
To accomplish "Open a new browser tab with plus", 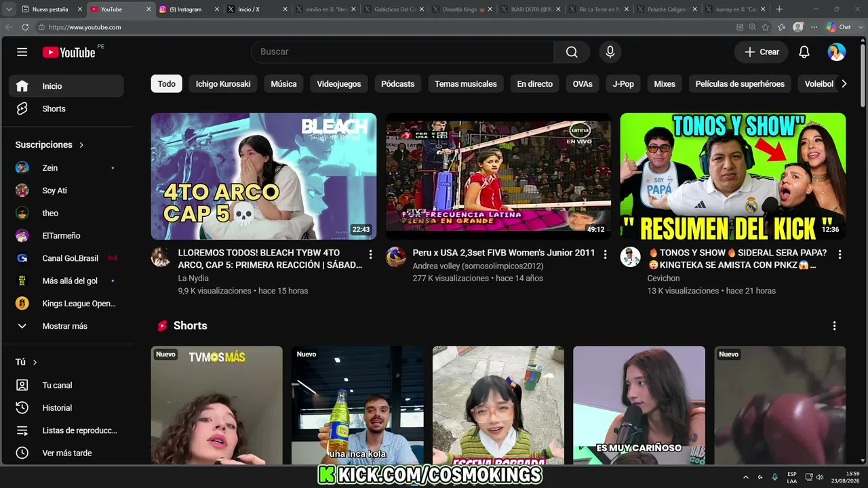I will point(779,9).
